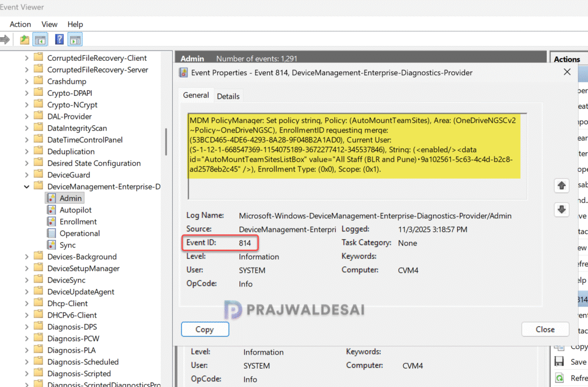The width and height of the screenshot is (588, 387).
Task: Select the Sync log
Action: (68, 245)
